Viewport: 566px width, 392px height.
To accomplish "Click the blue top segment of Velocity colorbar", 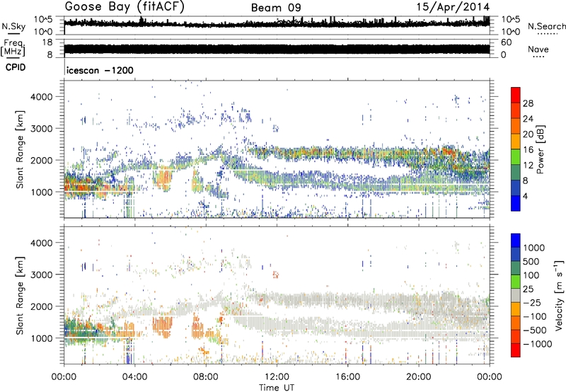I will click(x=516, y=240).
